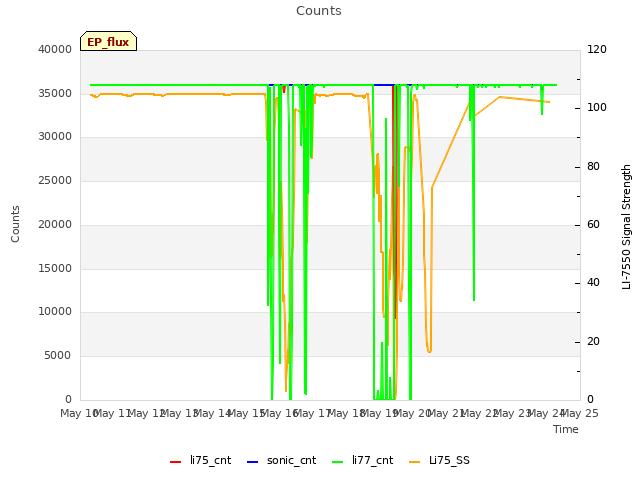Click the 20 right axis tick label
This screenshot has width=640, height=480.
pos(593,341)
